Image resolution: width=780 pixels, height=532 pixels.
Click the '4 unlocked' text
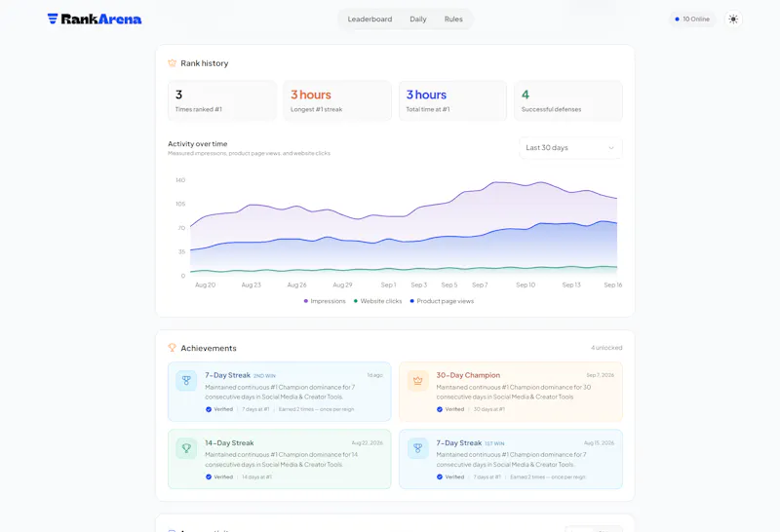pyautogui.click(x=606, y=348)
